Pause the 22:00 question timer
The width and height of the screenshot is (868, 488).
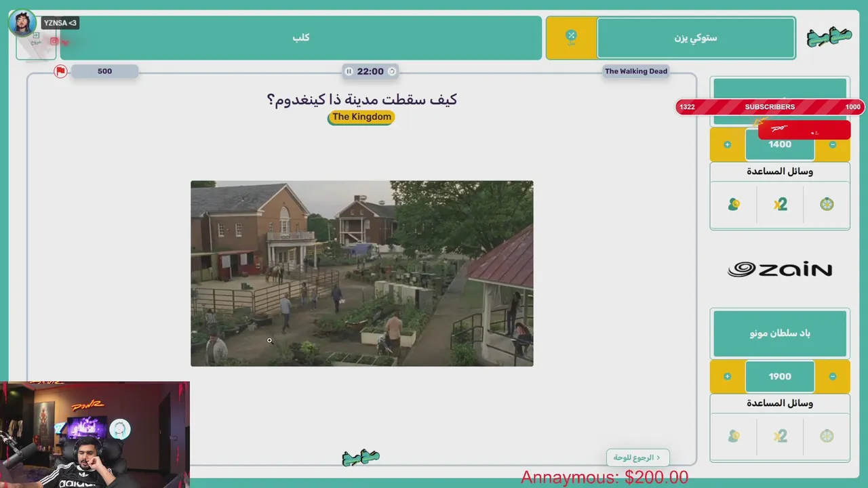[x=349, y=71]
